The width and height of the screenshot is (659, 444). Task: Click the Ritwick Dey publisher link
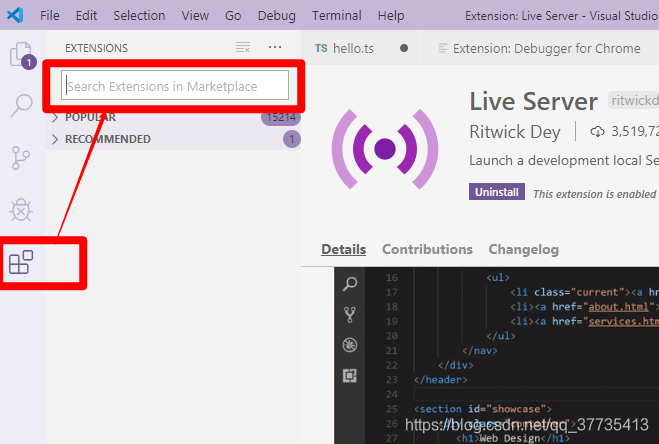(x=515, y=132)
